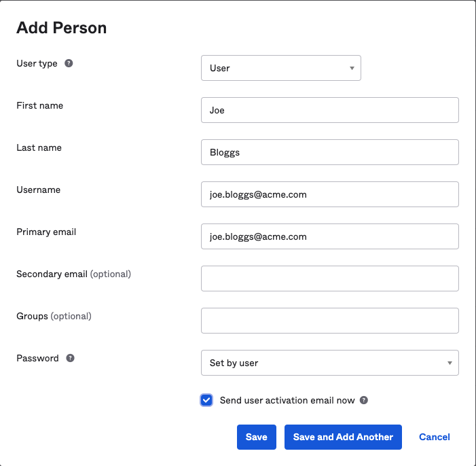Viewport: 476px width, 466px height.
Task: Click the Groups input field
Action: click(x=329, y=321)
